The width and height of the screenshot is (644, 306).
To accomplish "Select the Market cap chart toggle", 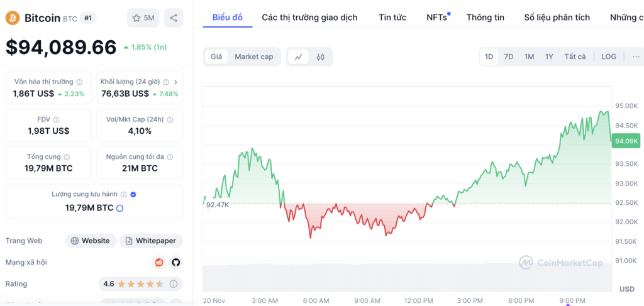I will 254,57.
